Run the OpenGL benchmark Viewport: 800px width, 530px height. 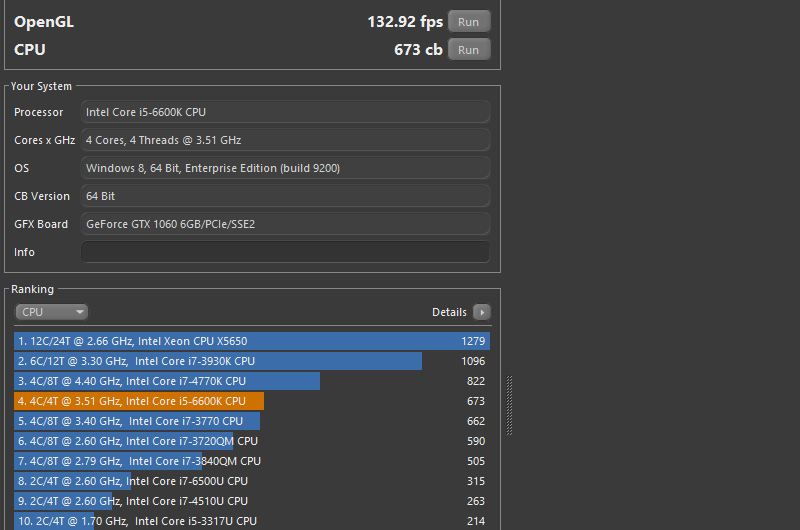[x=469, y=22]
